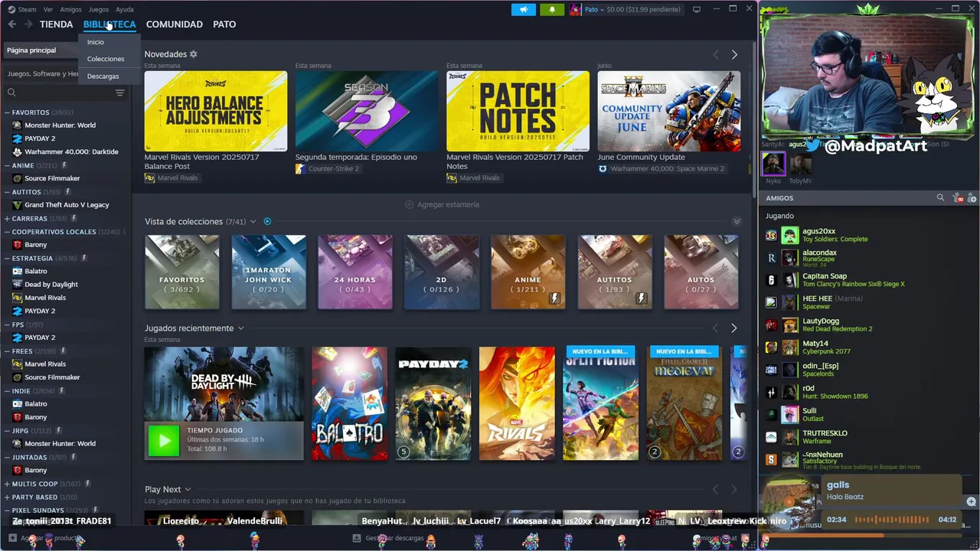The height and width of the screenshot is (551, 980).
Task: Click the Monster Hunter: World game icon under Favoritos
Action: (x=18, y=126)
